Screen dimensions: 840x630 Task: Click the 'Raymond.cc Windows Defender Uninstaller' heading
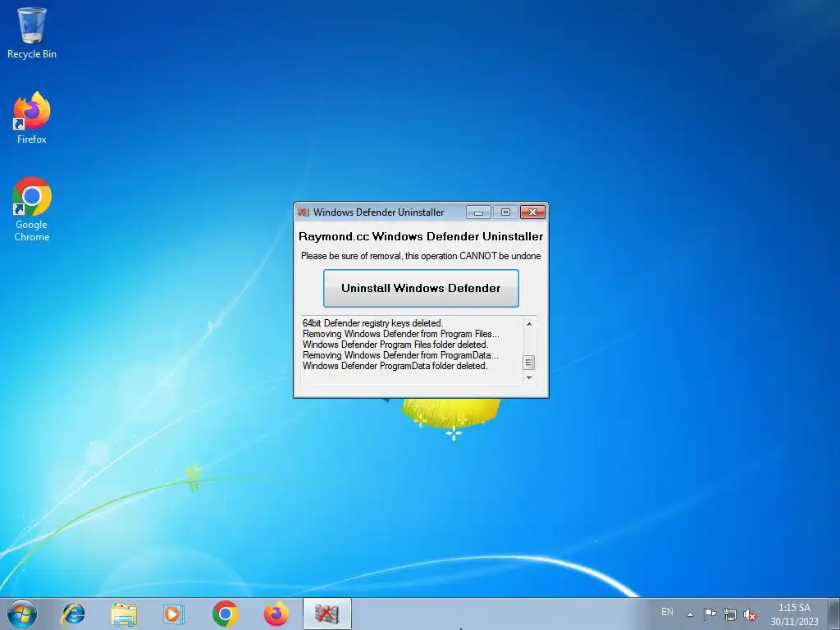(421, 236)
